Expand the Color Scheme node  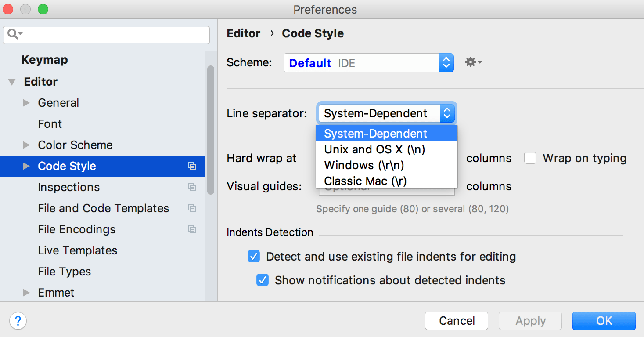pos(26,145)
